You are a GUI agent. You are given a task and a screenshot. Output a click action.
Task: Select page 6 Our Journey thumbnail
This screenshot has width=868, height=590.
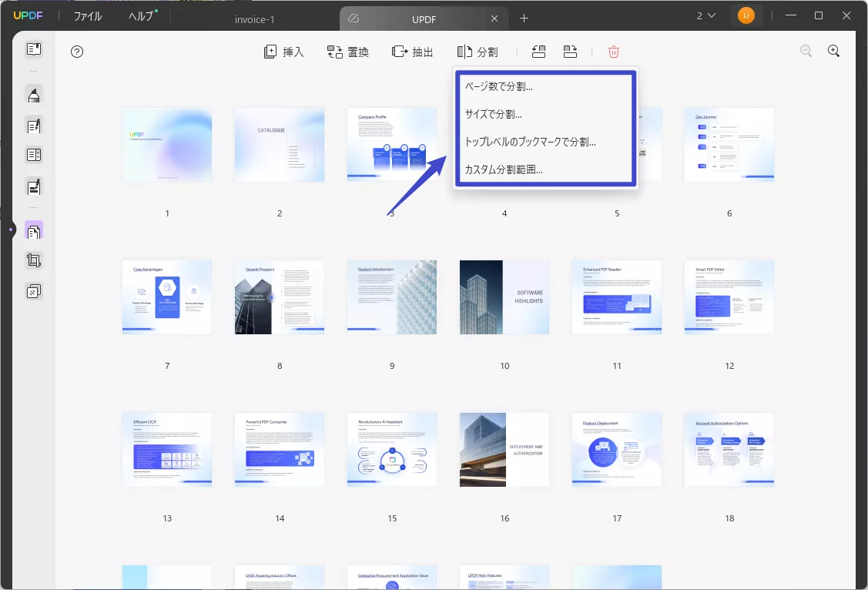(729, 145)
